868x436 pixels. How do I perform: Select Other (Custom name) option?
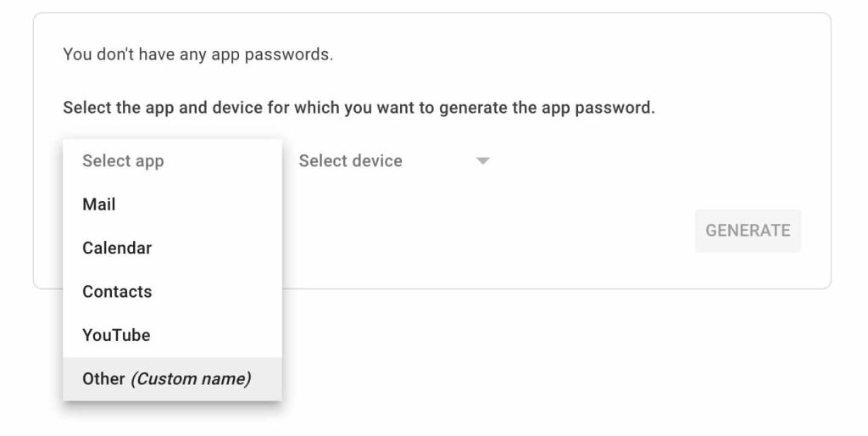(172, 378)
